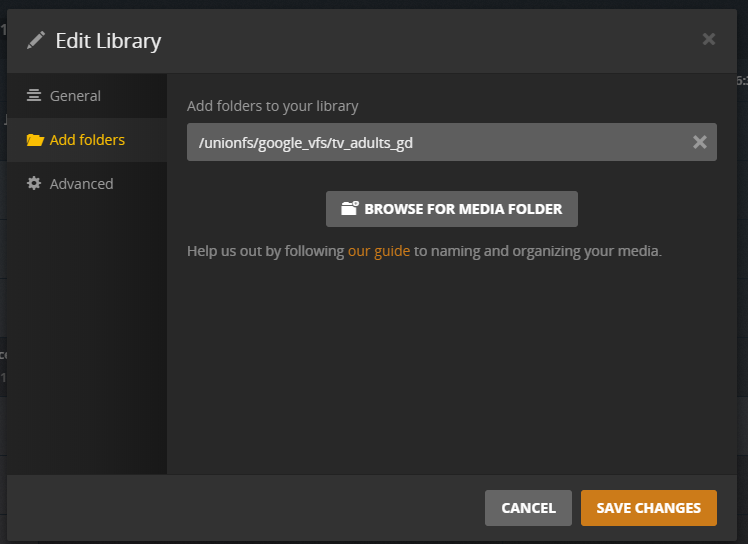The width and height of the screenshot is (748, 544).
Task: Click the folder-plus icon on Browse button
Action: coord(350,208)
